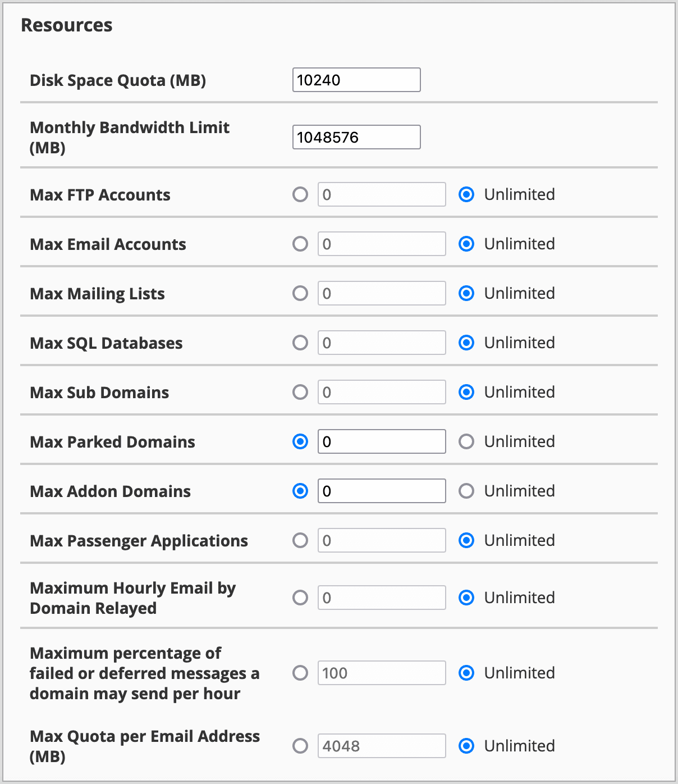
Task: Choose a fixed value for Max FTP Accounts
Action: coord(300,194)
